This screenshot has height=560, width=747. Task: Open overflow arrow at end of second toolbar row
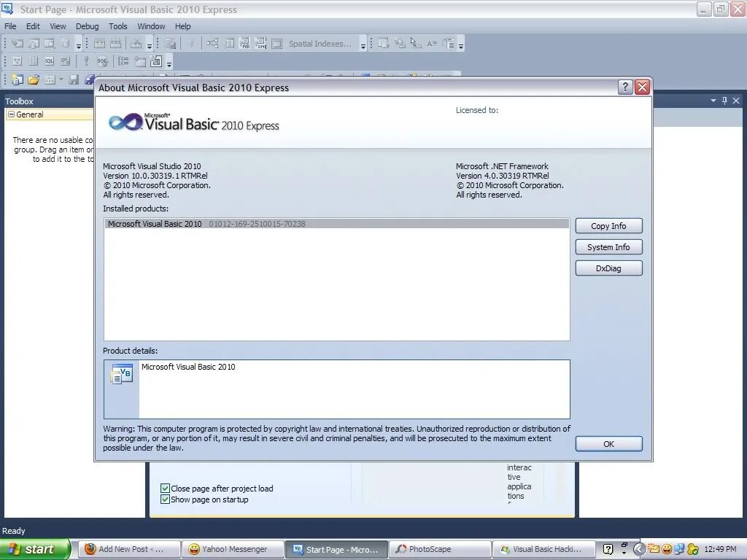pyautogui.click(x=169, y=63)
